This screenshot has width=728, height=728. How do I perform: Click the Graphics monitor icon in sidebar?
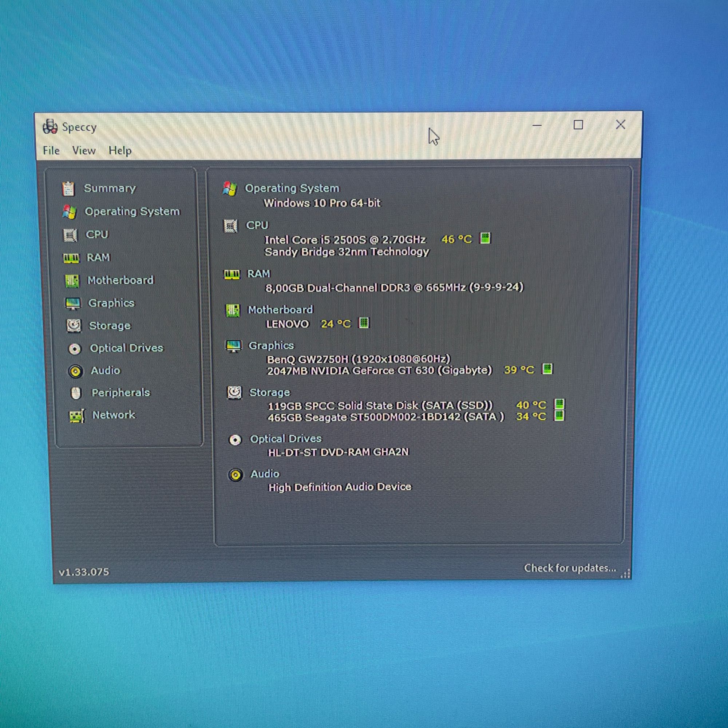(x=73, y=303)
